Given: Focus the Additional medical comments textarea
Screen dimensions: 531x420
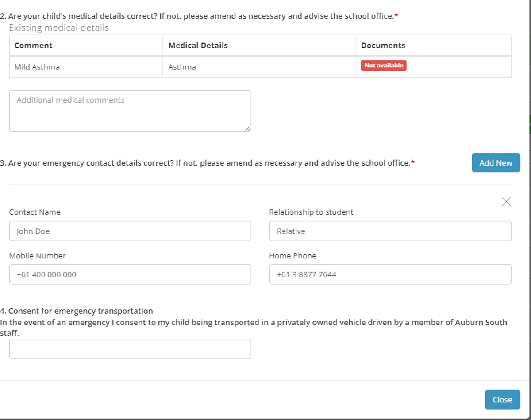Looking at the screenshot, I should point(130,111).
